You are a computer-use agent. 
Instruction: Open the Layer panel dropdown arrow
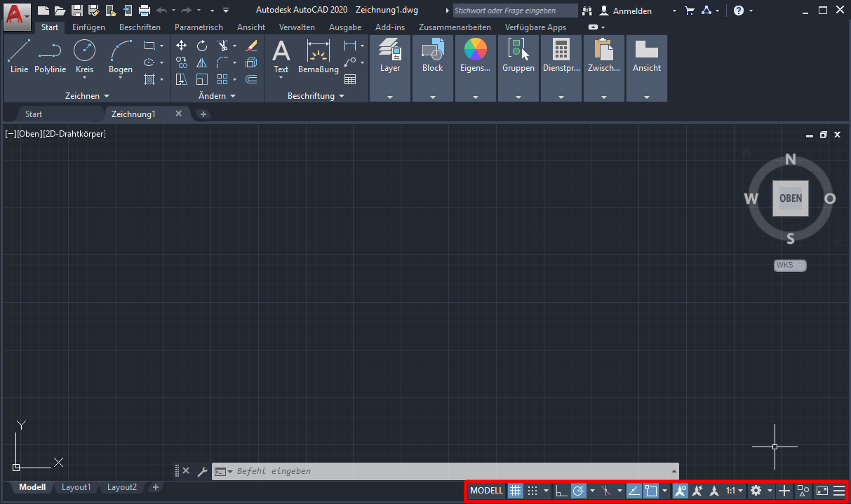click(390, 97)
